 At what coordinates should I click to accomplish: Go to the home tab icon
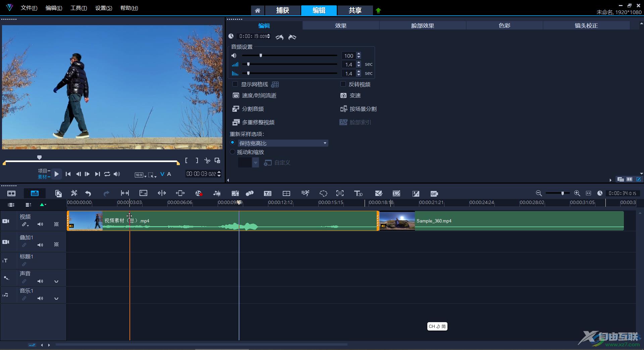pos(257,10)
